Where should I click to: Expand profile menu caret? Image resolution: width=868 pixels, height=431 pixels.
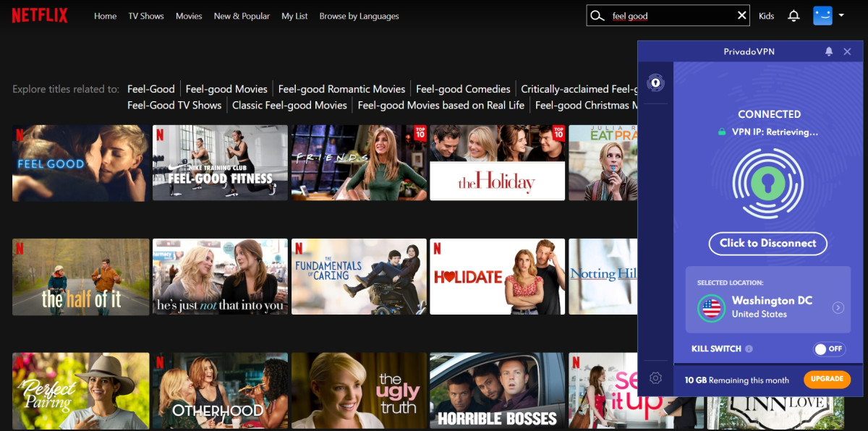(842, 15)
